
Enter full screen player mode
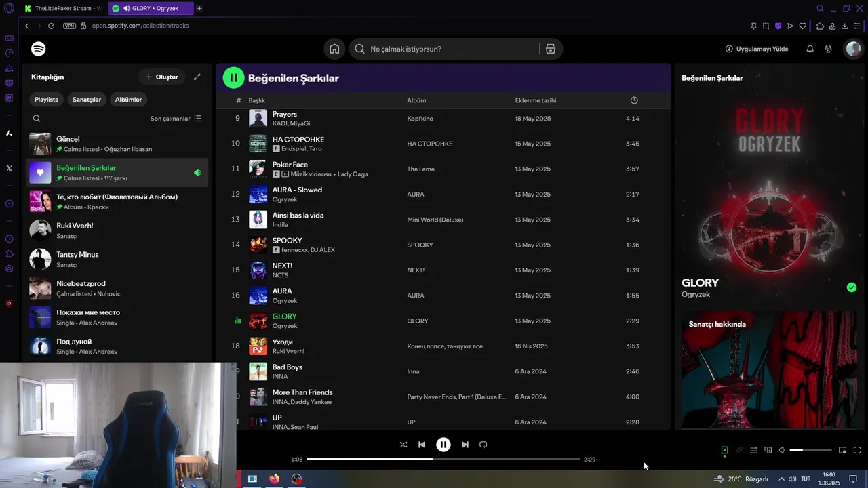pos(857,450)
